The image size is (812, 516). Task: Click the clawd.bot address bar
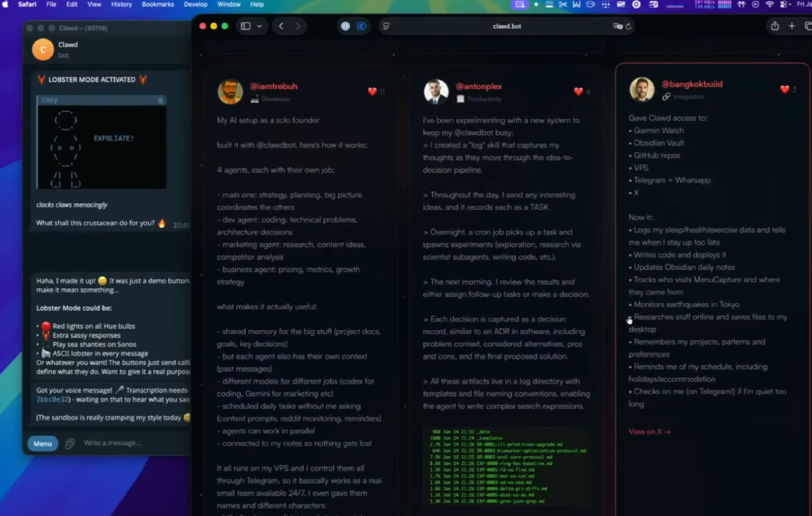(507, 26)
